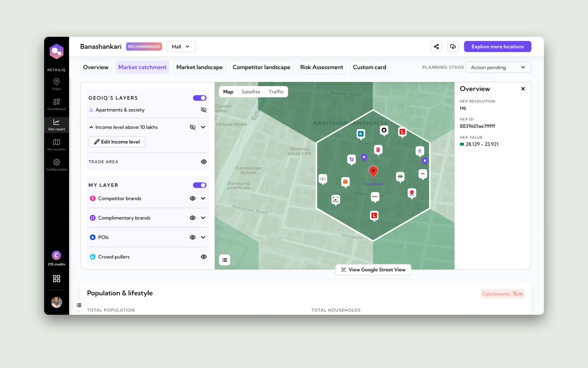Click the 210 credits badge
Image resolution: width=588 pixels, height=368 pixels.
(56, 258)
